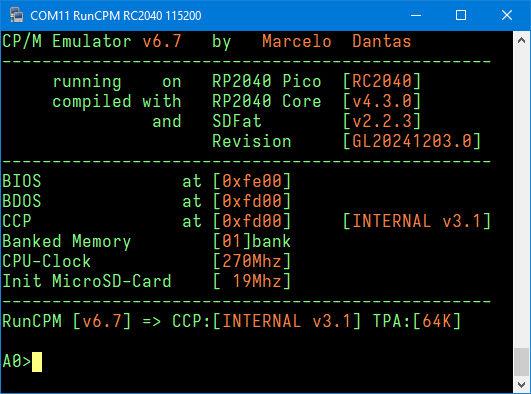Image resolution: width=531 pixels, height=394 pixels.
Task: Click 'RP2040 Pico' text
Action: [267, 81]
